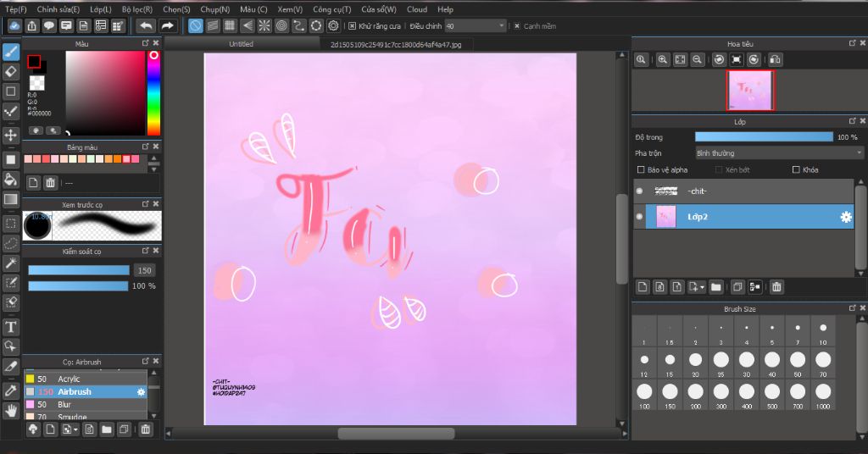Click the navigator canvas thumbnail

[751, 90]
